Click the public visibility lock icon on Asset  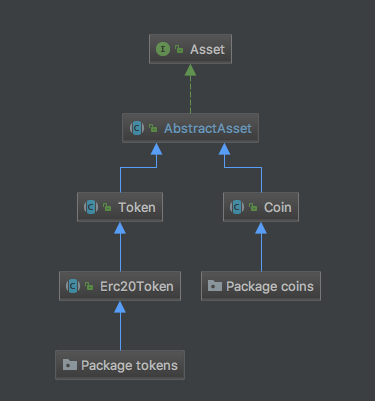click(179, 49)
